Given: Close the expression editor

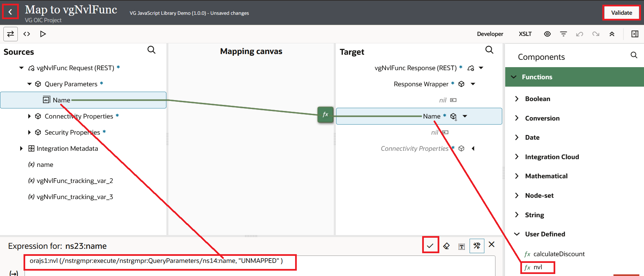Looking at the screenshot, I should (491, 244).
